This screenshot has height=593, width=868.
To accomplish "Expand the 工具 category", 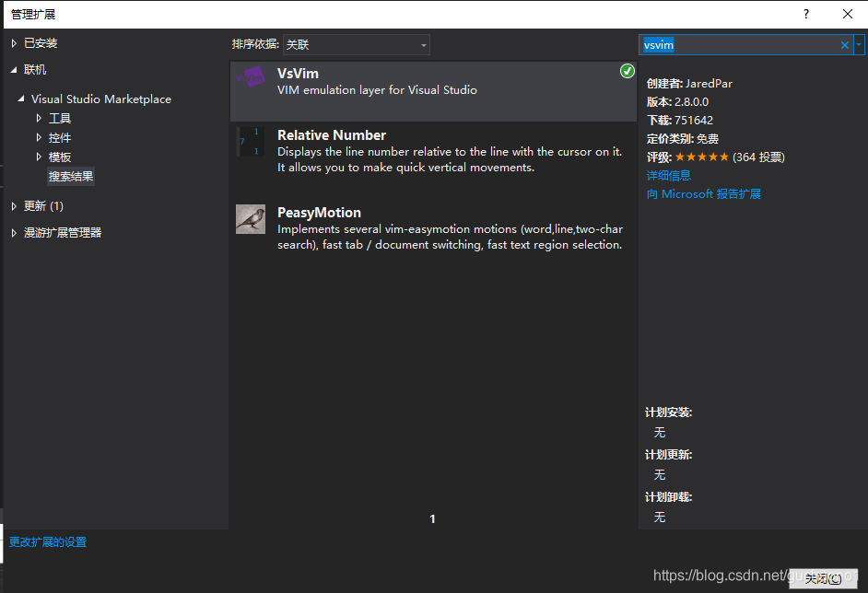I will coord(39,118).
